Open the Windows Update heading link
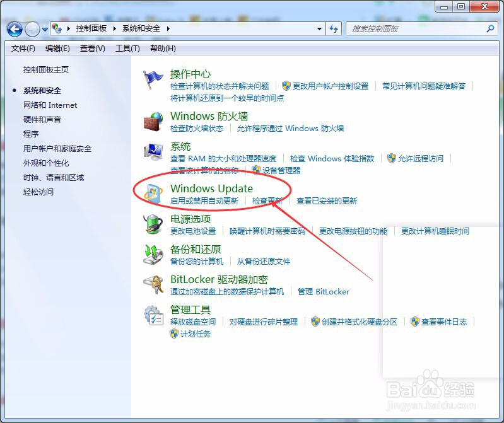This screenshot has height=423, width=504. (211, 188)
